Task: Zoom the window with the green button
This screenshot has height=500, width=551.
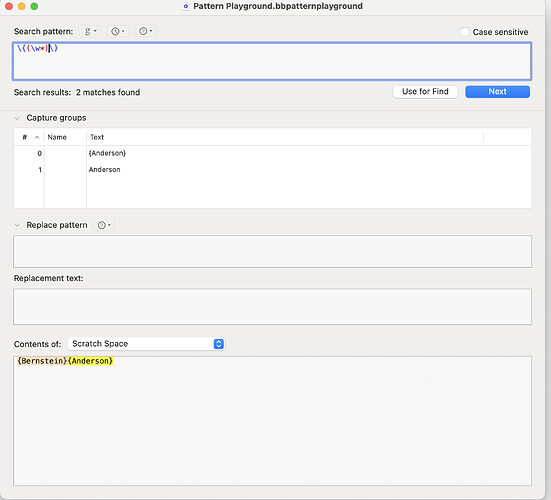Action: 34,6
